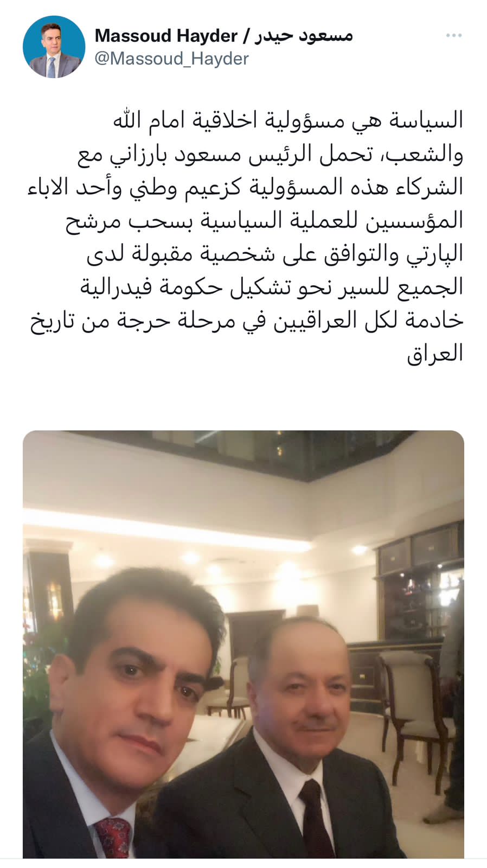Tap the final word العراق in the tweet

pos(435,353)
